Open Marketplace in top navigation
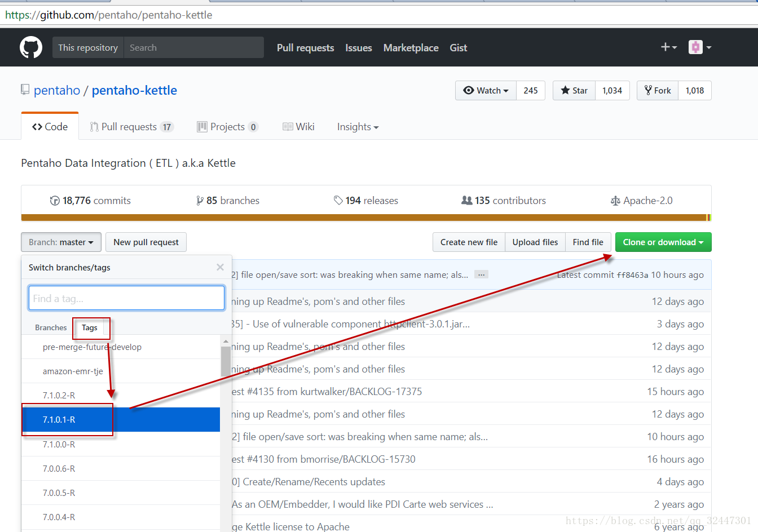 click(411, 48)
